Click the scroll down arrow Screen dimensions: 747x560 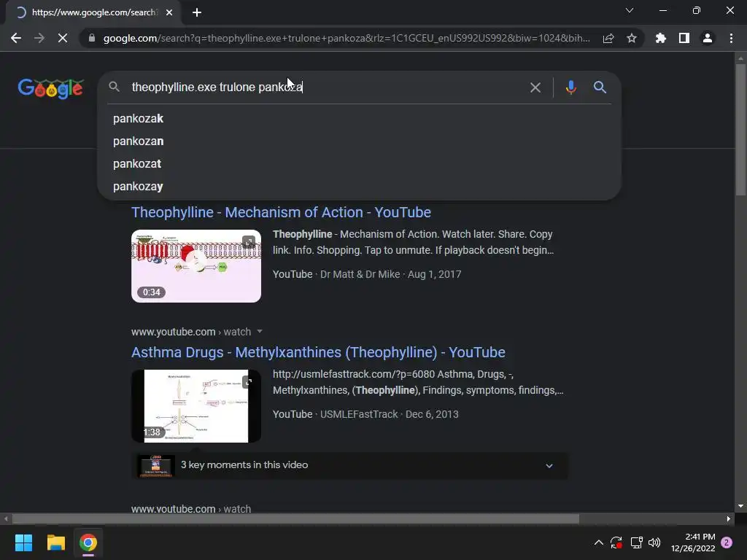pos(740,506)
